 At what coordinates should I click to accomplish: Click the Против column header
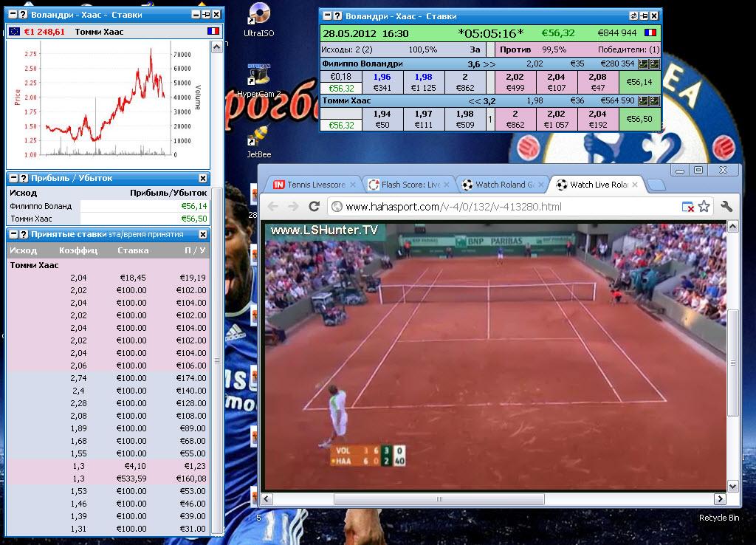click(515, 49)
